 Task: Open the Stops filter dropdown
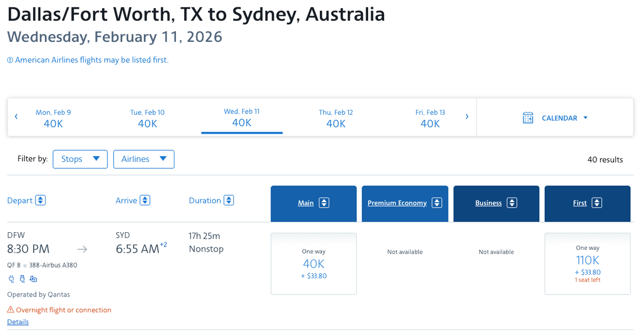coord(80,159)
